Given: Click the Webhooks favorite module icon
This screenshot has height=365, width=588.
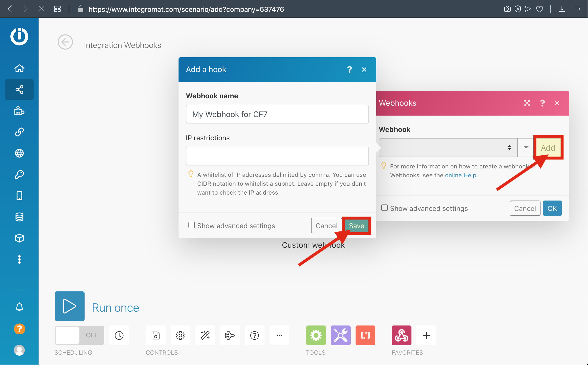Looking at the screenshot, I should 401,335.
